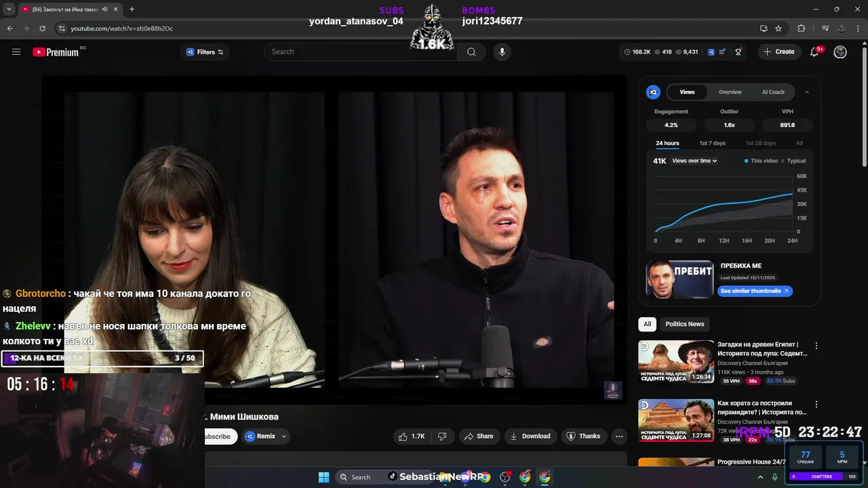The width and height of the screenshot is (868, 488).
Task: Click the Remix button
Action: click(260, 436)
